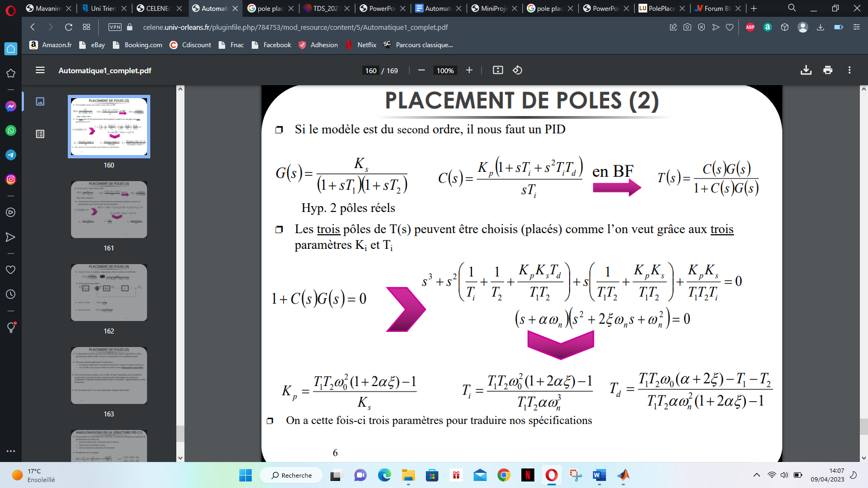
Task: Open the flow arrow icon in sidebar
Action: 11,237
